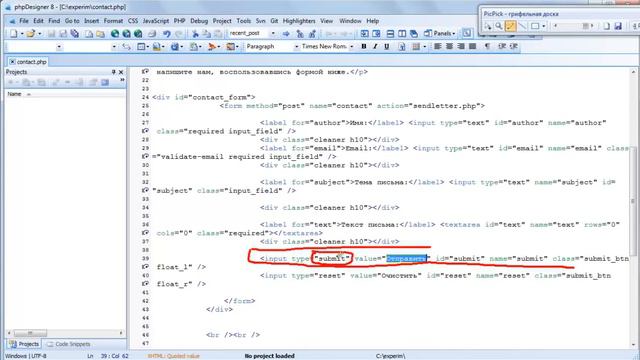Click the Projects panel horizontal scrollbar
The image size is (640, 360).
pos(65,333)
